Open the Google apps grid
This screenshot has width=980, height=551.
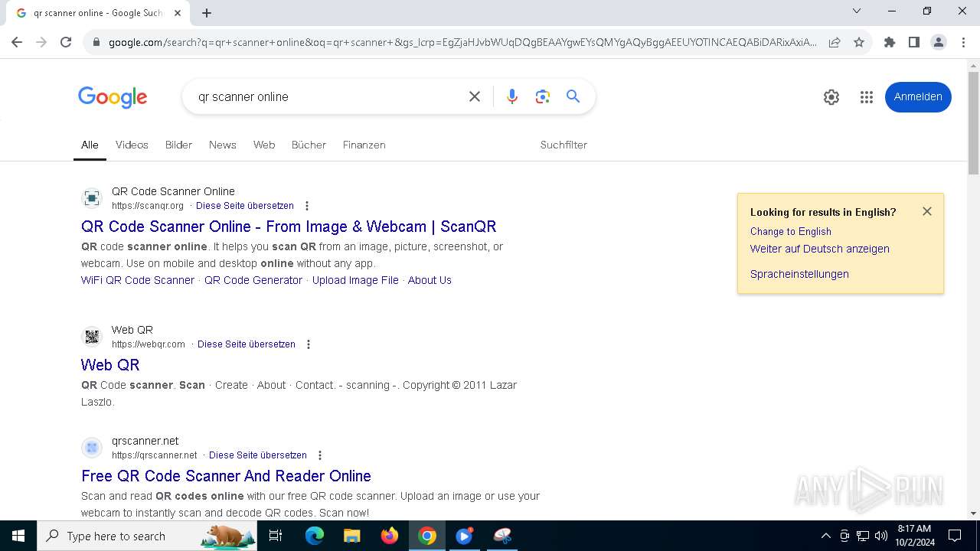tap(867, 97)
